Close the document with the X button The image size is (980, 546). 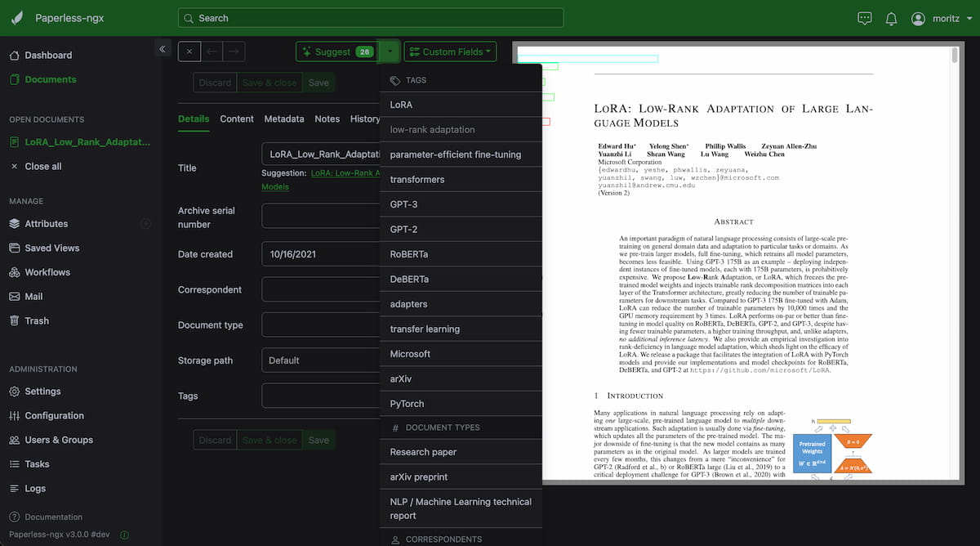pos(189,51)
